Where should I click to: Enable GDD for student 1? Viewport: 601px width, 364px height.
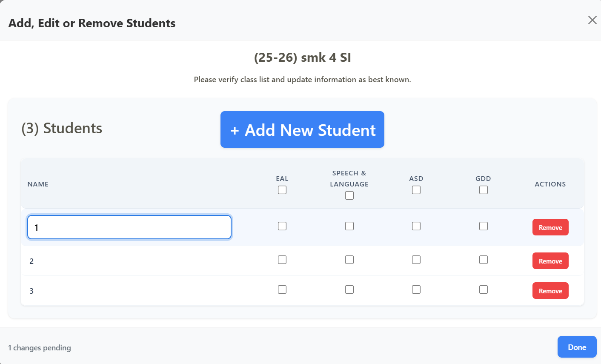point(484,226)
